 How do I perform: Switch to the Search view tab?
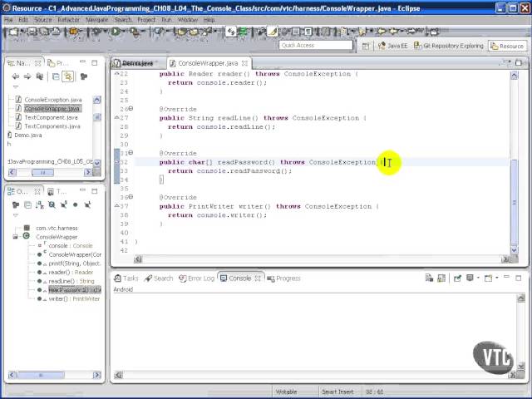point(159,278)
